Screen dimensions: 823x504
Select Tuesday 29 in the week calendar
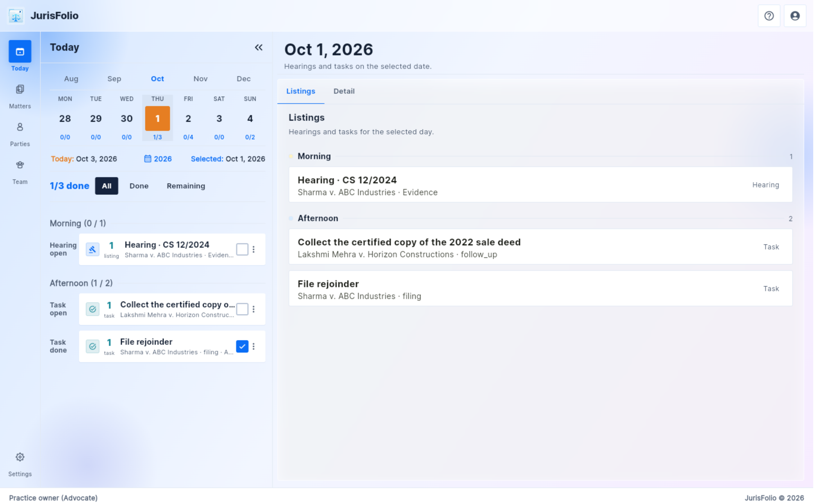(x=96, y=118)
